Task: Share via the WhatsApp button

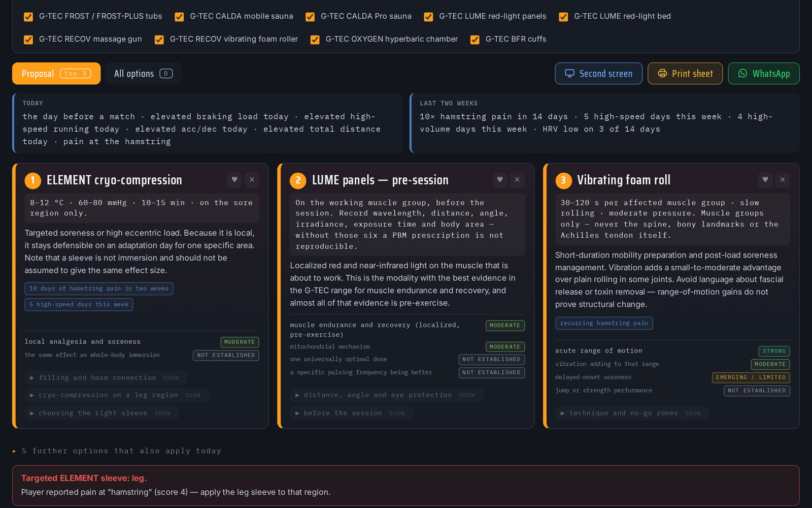Action: click(x=764, y=73)
